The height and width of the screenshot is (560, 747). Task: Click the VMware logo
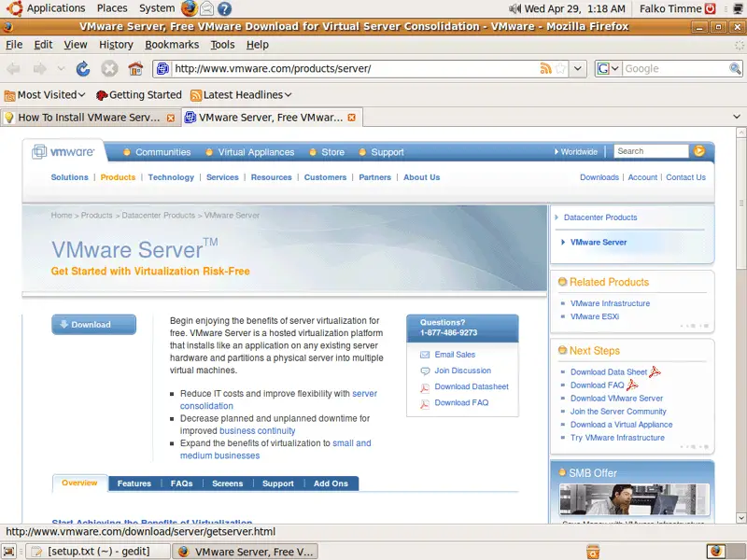click(x=63, y=152)
